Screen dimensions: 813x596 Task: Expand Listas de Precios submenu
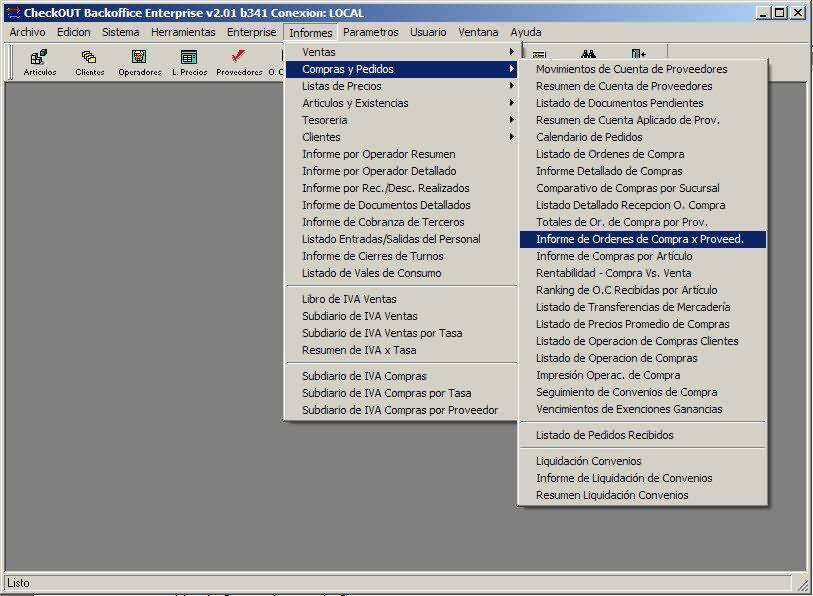tap(401, 86)
